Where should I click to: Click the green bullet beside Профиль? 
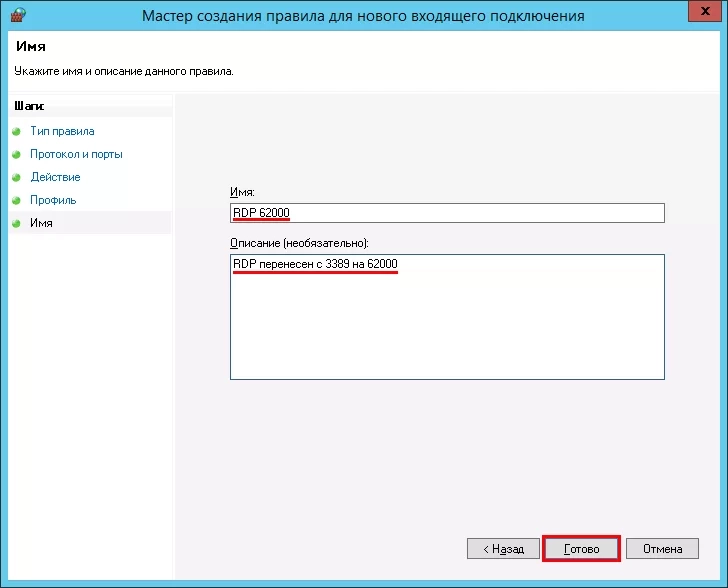pos(16,200)
